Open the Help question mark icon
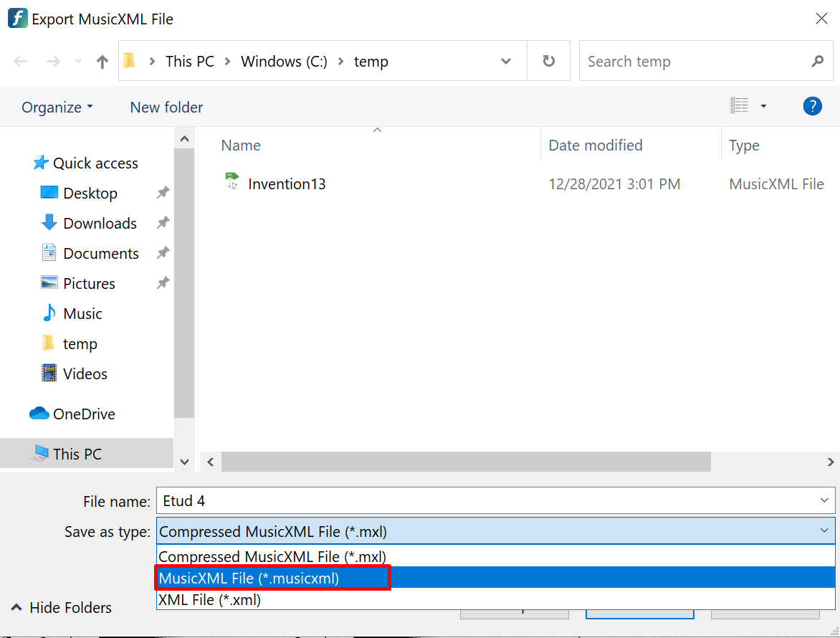Image resolution: width=840 pixels, height=638 pixels. [x=811, y=107]
